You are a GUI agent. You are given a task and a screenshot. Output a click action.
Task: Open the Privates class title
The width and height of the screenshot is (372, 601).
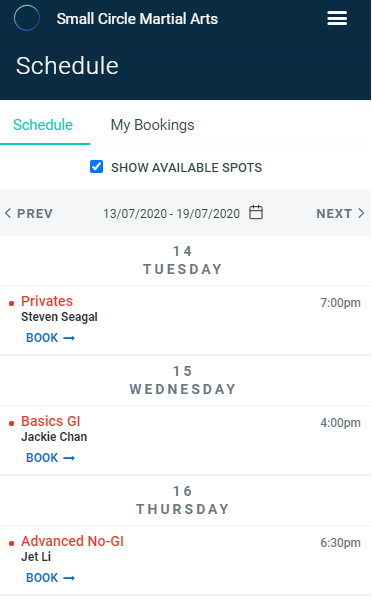point(47,301)
